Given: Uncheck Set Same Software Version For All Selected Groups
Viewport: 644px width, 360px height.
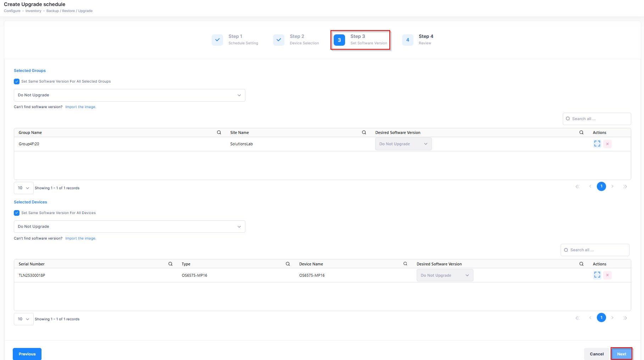Looking at the screenshot, I should [x=17, y=81].
